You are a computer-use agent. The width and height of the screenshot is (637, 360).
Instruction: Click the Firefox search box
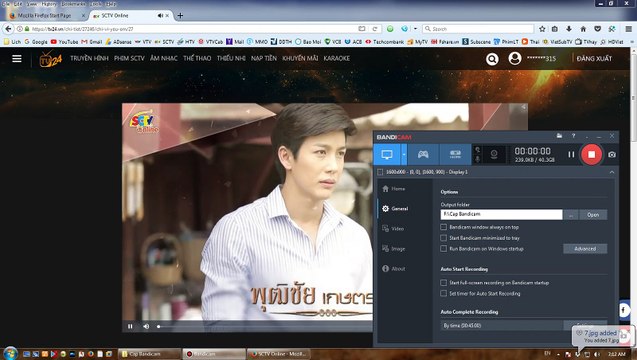(478, 29)
